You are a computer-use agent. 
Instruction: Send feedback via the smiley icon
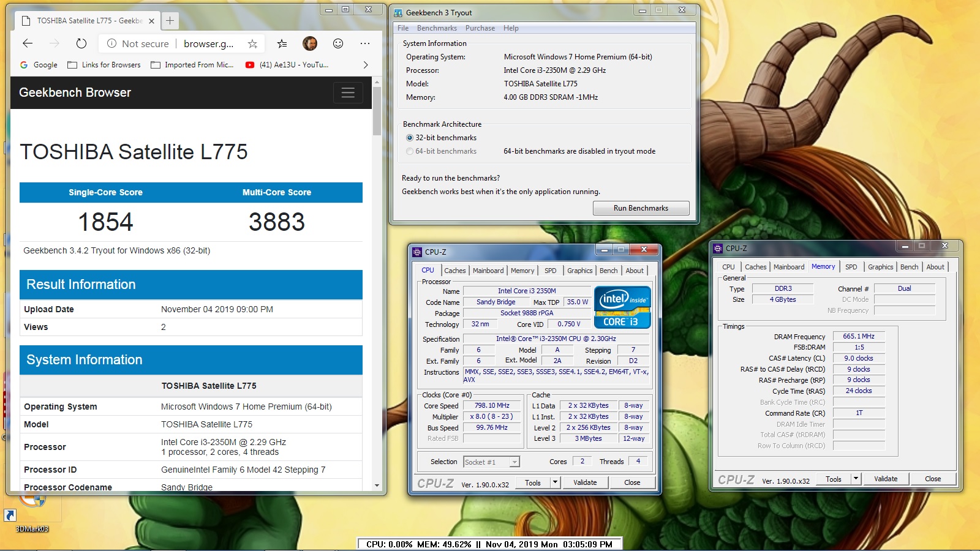pos(338,43)
